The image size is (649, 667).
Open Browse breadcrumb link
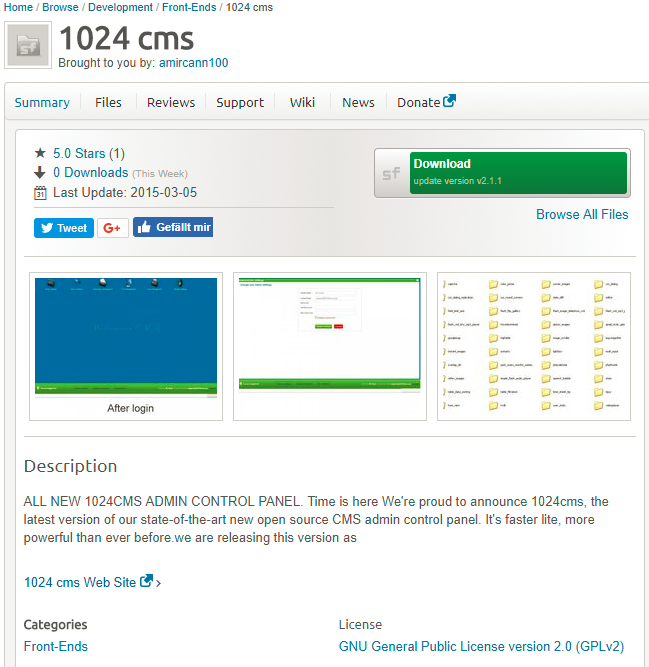60,7
